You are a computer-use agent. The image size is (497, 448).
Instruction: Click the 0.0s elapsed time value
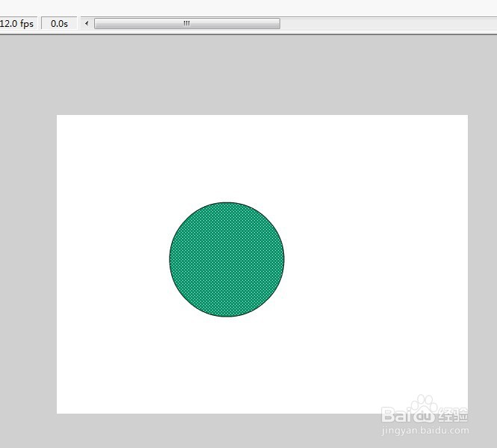tap(59, 24)
